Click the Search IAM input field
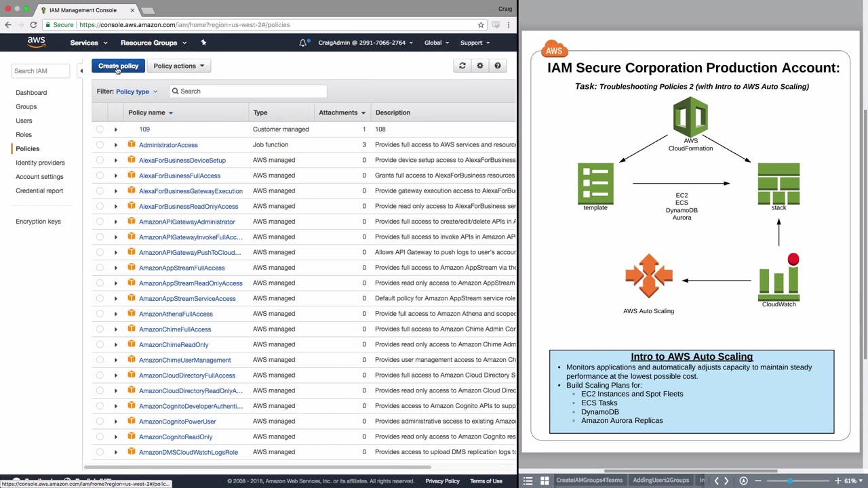The height and width of the screenshot is (488, 868). click(x=41, y=70)
